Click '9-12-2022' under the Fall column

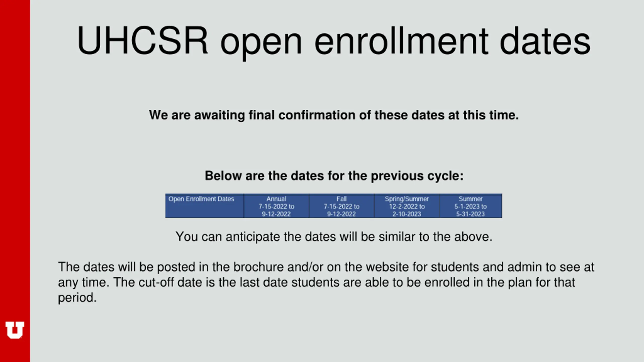341,214
